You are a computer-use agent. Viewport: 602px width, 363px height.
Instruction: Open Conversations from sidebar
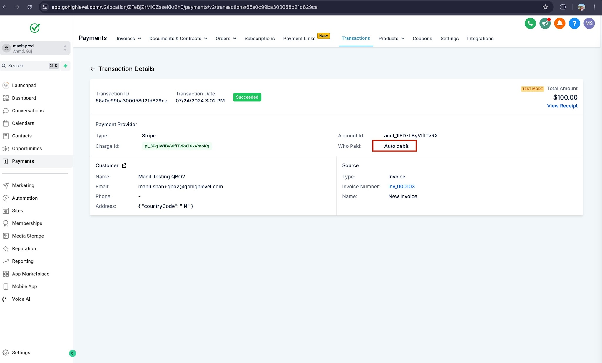pos(27,111)
